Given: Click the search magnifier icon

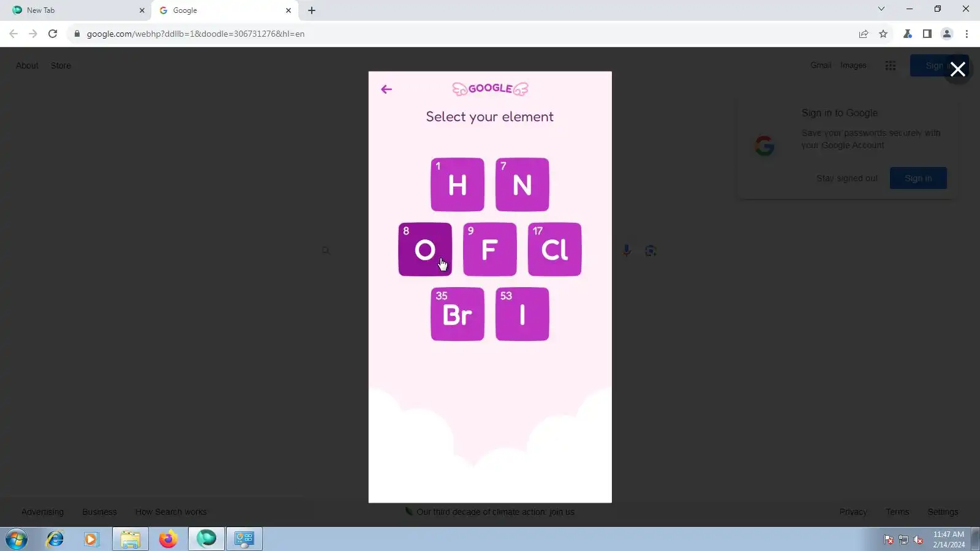Looking at the screenshot, I should pyautogui.click(x=326, y=250).
